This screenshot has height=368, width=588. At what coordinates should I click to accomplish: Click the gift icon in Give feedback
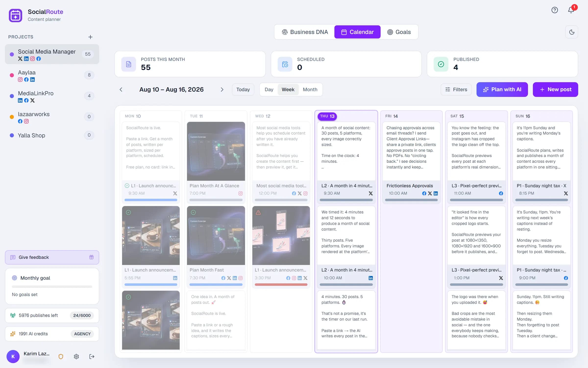91,257
